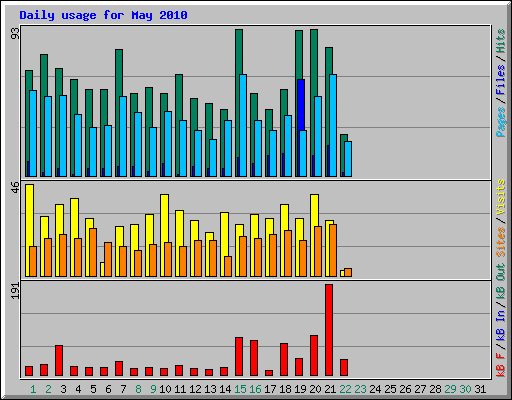This screenshot has width=512, height=400.
Task: Click the yellow visits bar for day 1
Action: [29, 215]
